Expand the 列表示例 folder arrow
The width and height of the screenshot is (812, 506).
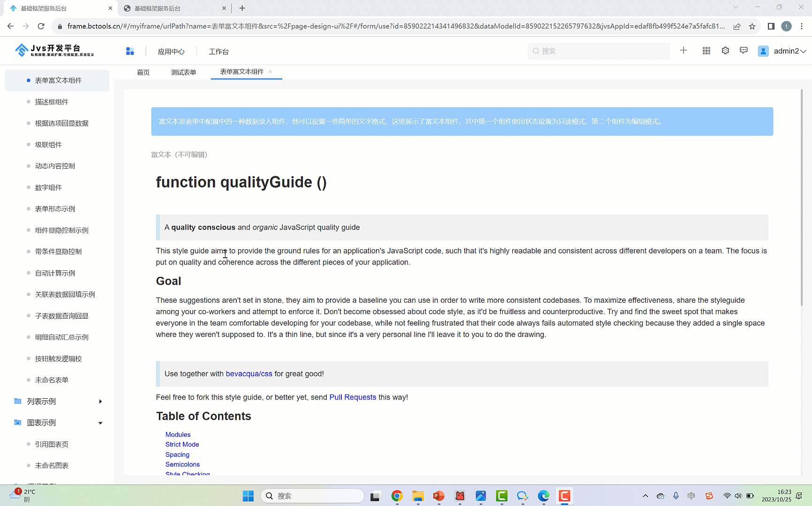(100, 402)
